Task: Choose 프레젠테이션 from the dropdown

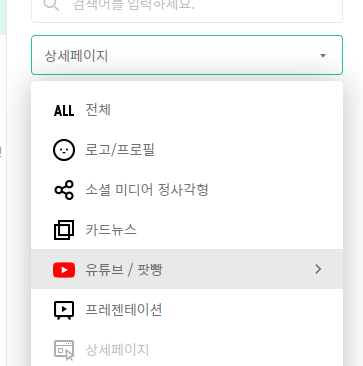Action: pyautogui.click(x=187, y=309)
